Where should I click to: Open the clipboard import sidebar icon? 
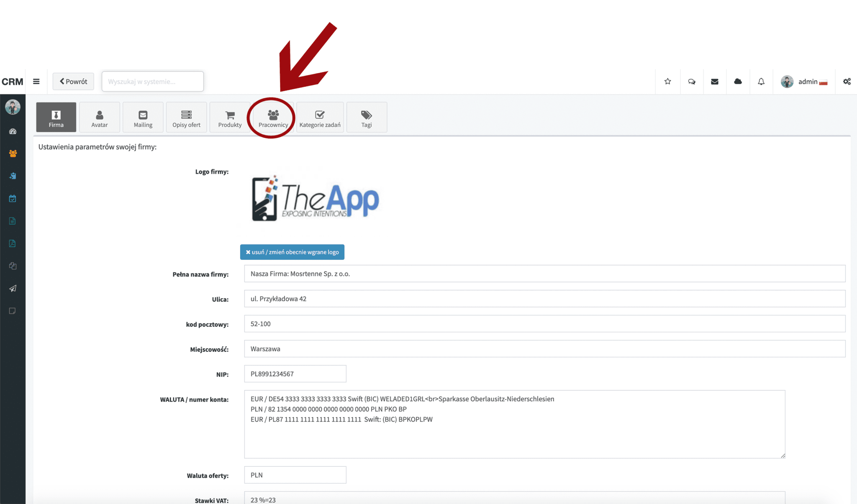coord(13,176)
